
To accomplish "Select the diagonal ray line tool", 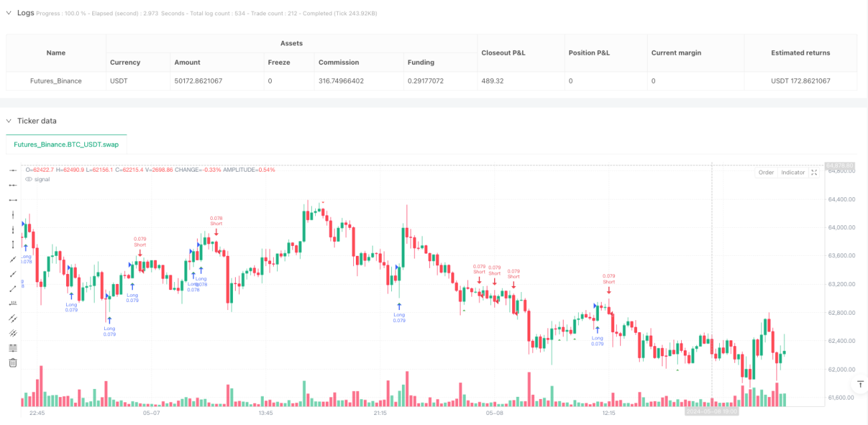I will 13,274.
